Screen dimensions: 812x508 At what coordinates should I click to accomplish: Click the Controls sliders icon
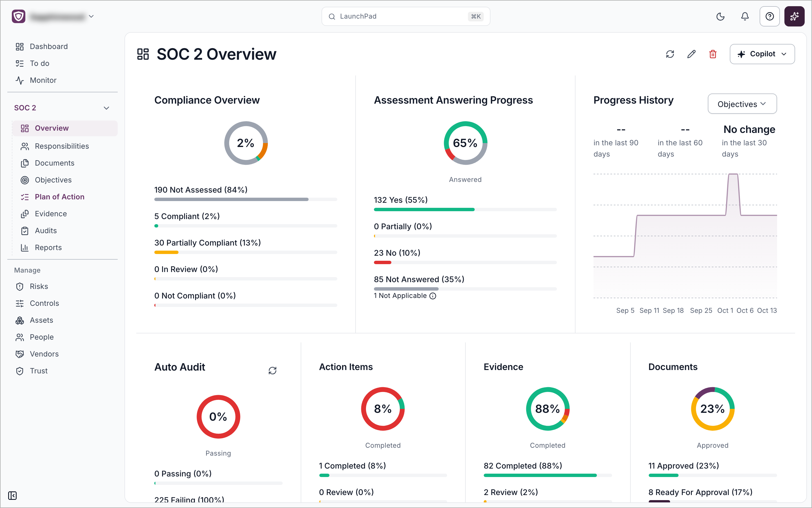(x=19, y=303)
